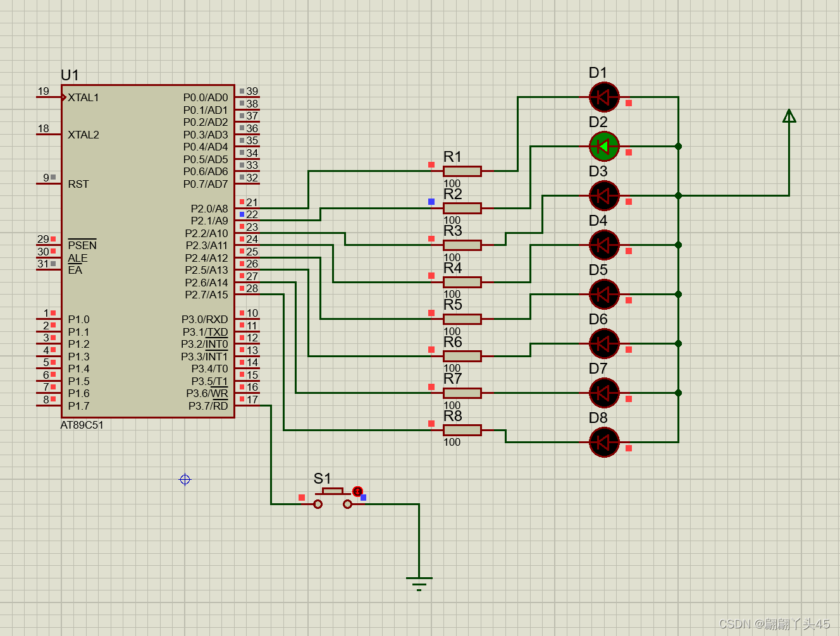Viewport: 840px width, 636px height.
Task: Select resistor R5 body
Action: (462, 319)
